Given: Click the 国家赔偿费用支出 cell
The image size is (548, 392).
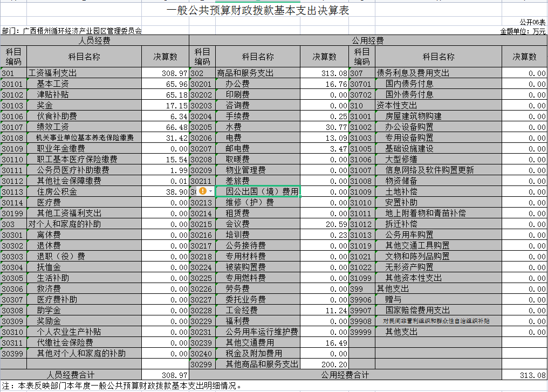Looking at the screenshot, I should point(439,310).
